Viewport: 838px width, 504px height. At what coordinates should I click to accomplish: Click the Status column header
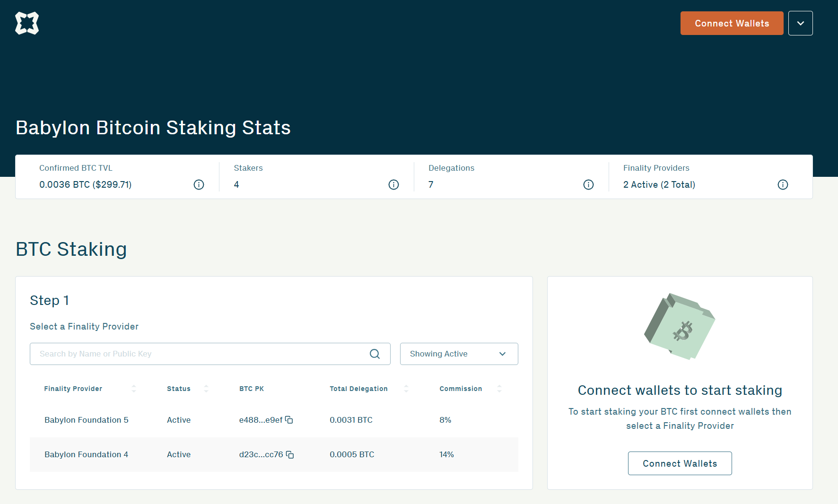(179, 389)
